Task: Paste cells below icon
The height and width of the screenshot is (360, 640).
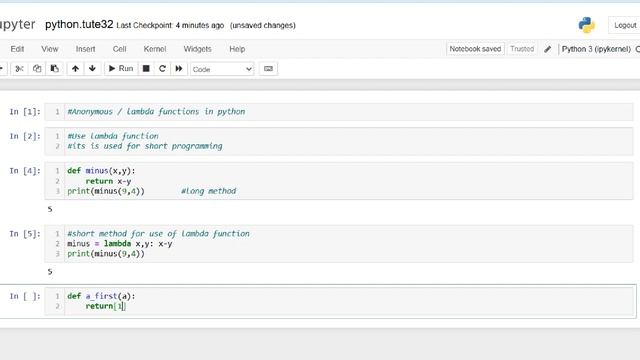Action: tap(54, 69)
